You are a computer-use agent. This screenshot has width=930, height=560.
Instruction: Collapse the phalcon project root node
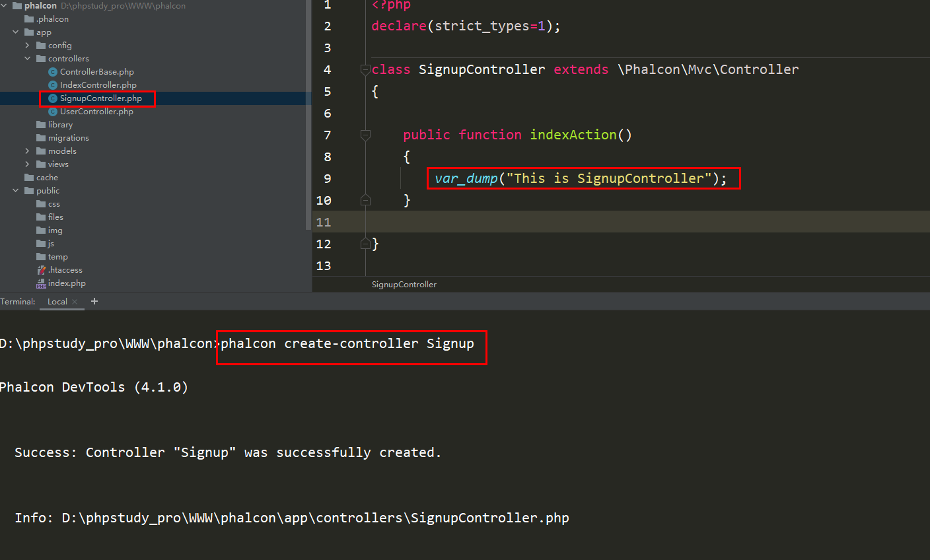tap(4, 6)
